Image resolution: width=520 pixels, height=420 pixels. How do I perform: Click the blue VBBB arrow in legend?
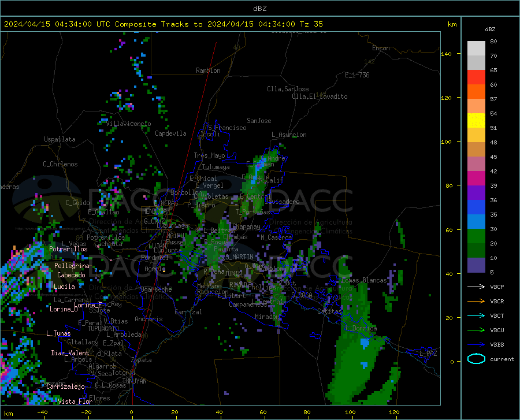coord(476,345)
